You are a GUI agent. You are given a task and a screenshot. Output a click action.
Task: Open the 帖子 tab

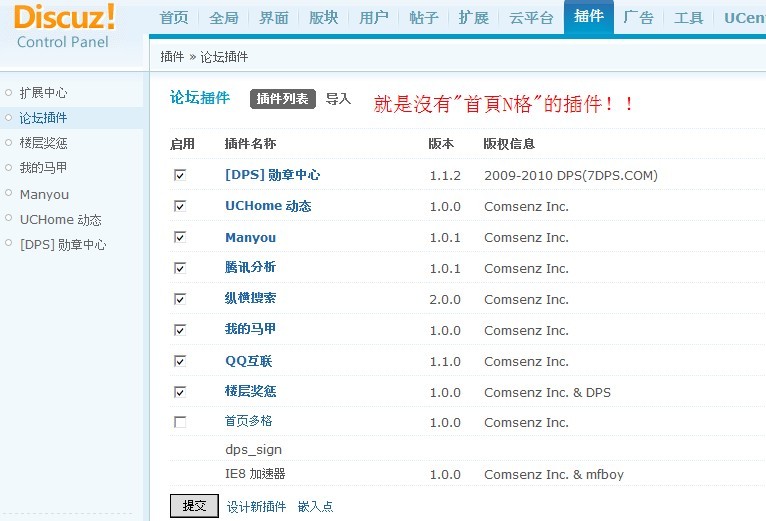click(x=424, y=18)
